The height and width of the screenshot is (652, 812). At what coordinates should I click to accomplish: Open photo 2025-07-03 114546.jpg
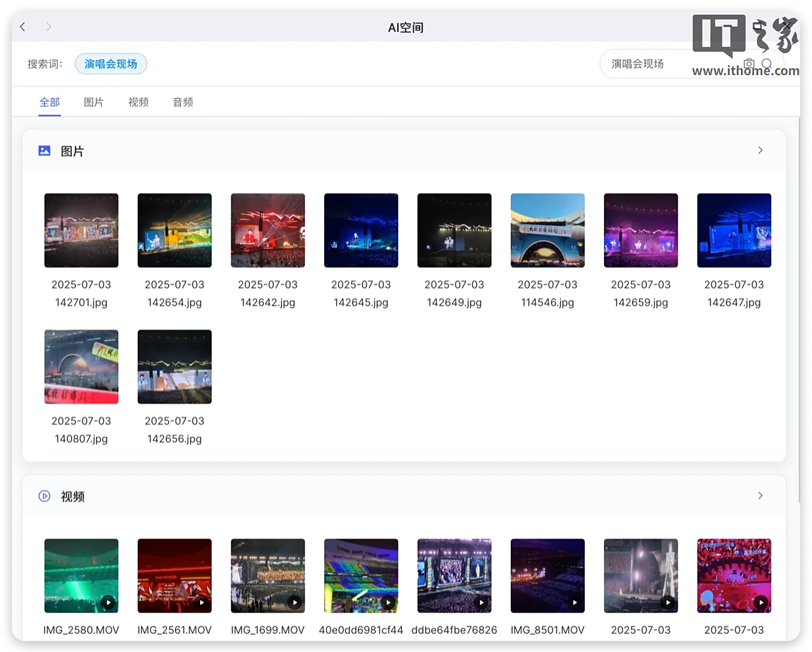point(548,230)
